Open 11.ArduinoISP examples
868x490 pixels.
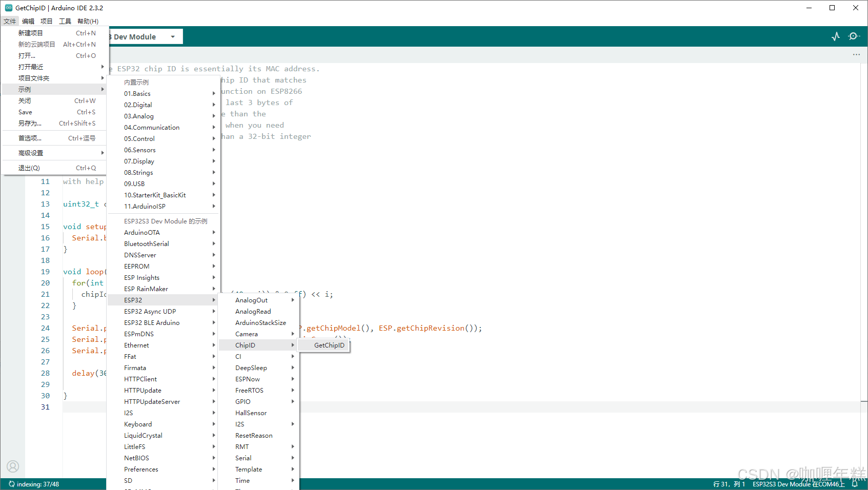point(163,206)
